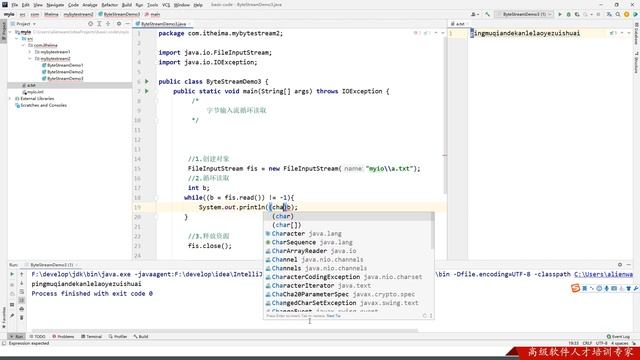
Task: Expand the mybytestream1 package node
Action: point(30,52)
